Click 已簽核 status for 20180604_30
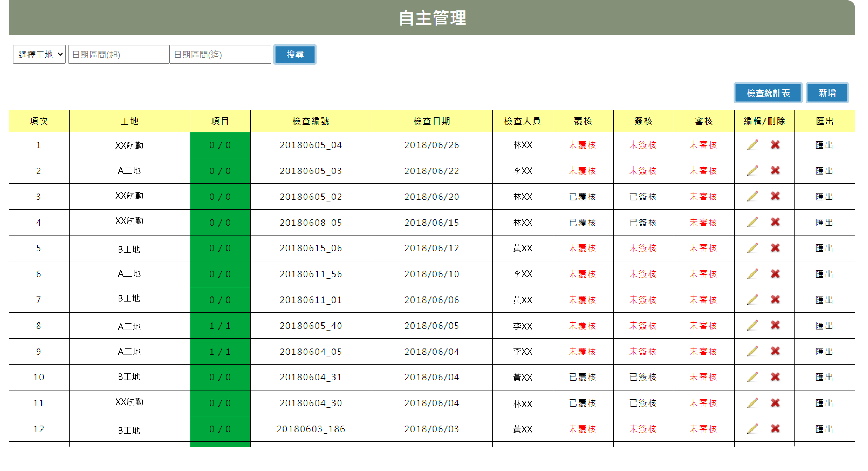 tap(643, 403)
